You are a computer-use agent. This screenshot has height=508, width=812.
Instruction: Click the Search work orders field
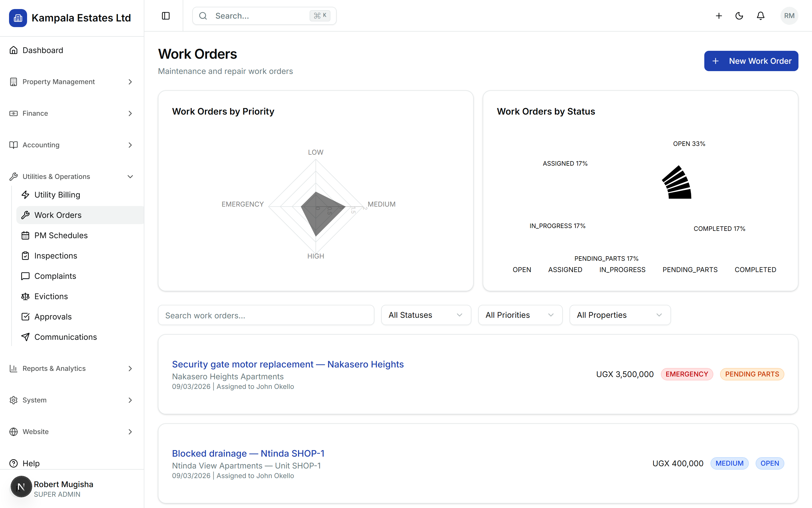(266, 315)
